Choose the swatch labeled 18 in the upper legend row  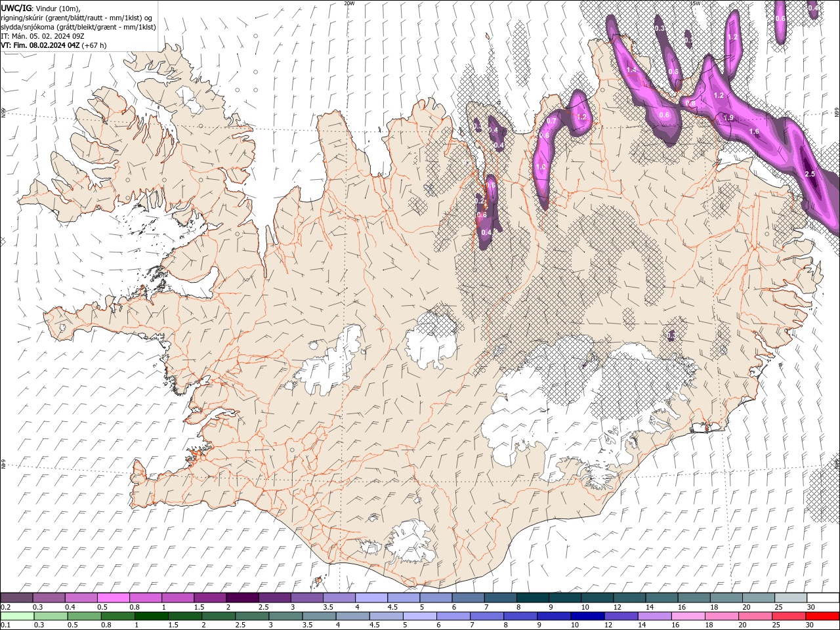coord(726,598)
